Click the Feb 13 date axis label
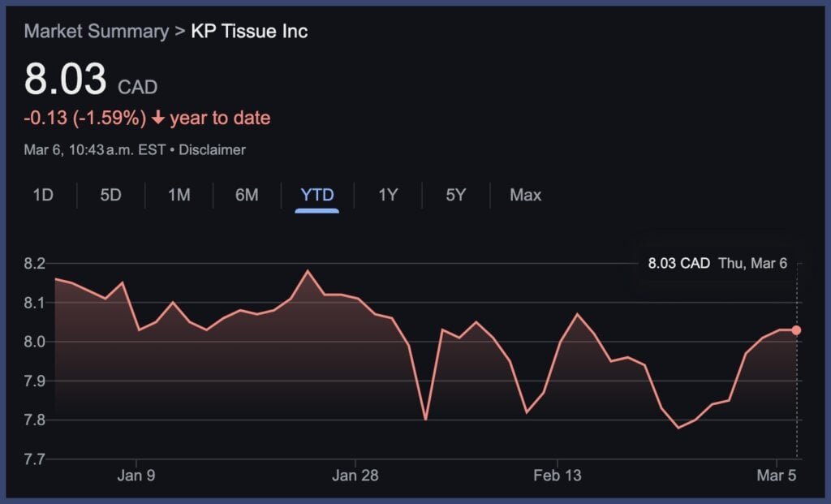This screenshot has height=504, width=831. point(558,476)
